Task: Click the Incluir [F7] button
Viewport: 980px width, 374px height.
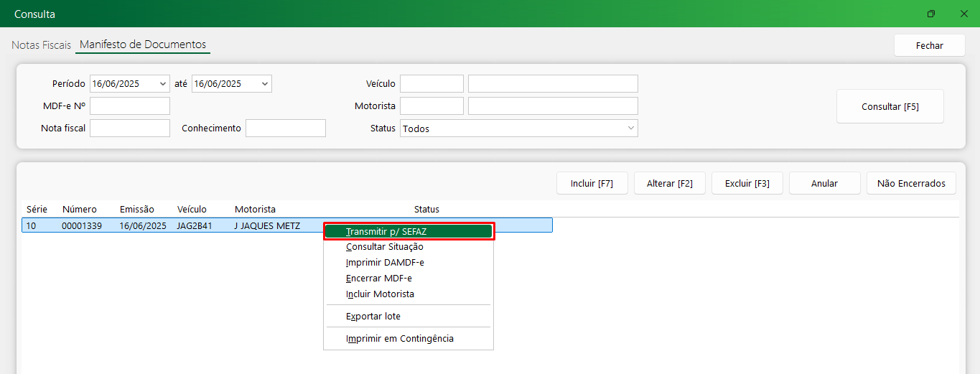Action: click(592, 183)
